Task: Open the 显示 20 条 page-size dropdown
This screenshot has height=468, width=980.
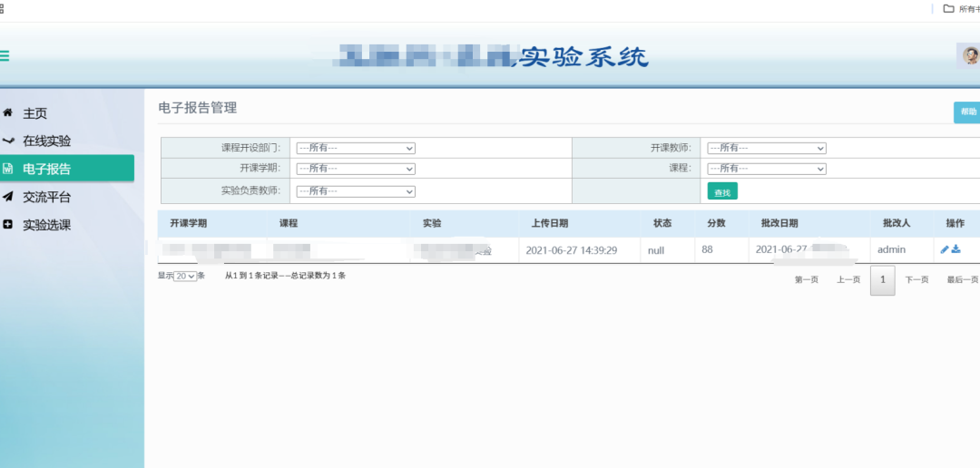Action: [x=185, y=276]
